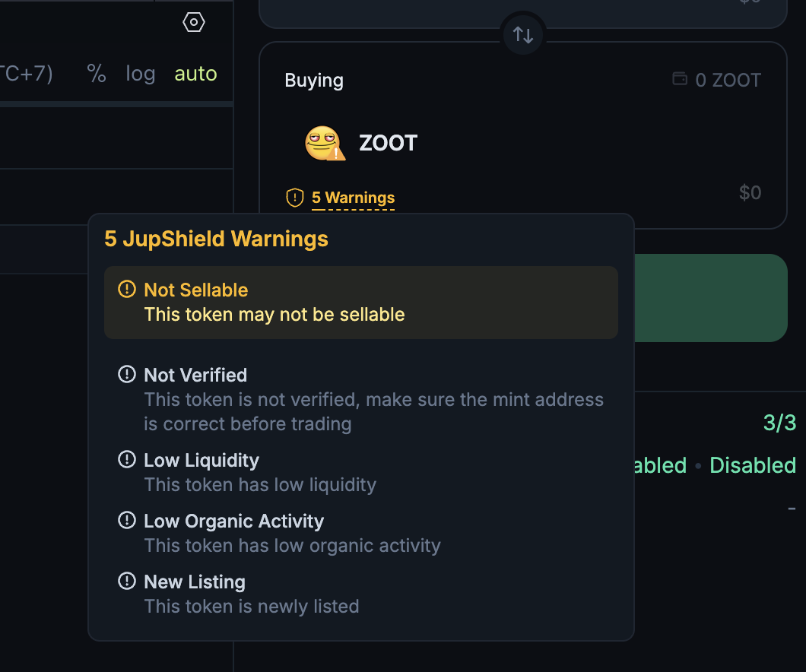Open the ZOOT token selector

click(361, 143)
